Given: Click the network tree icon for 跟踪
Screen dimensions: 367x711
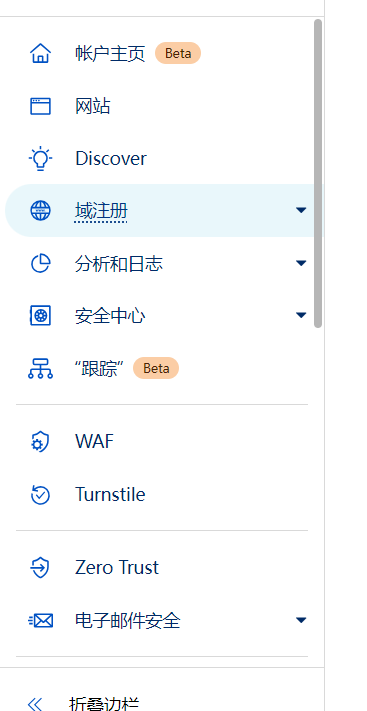Looking at the screenshot, I should coord(40,368).
